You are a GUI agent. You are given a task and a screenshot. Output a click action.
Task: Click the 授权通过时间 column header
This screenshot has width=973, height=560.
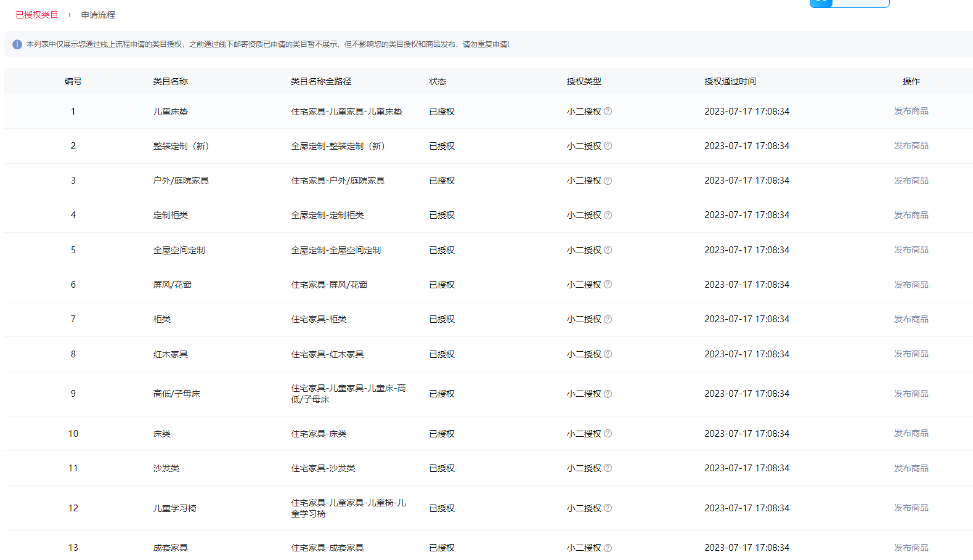[x=730, y=81]
